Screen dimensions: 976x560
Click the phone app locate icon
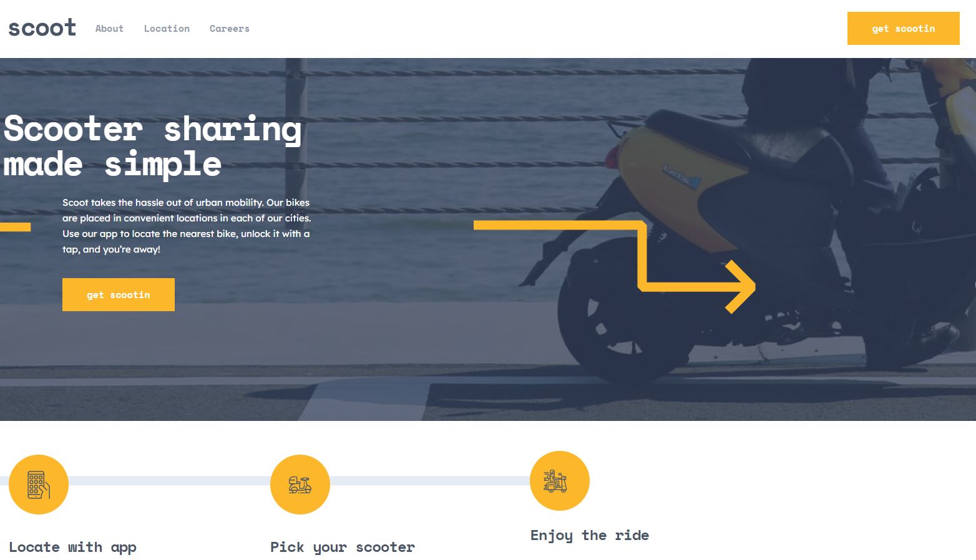click(39, 485)
